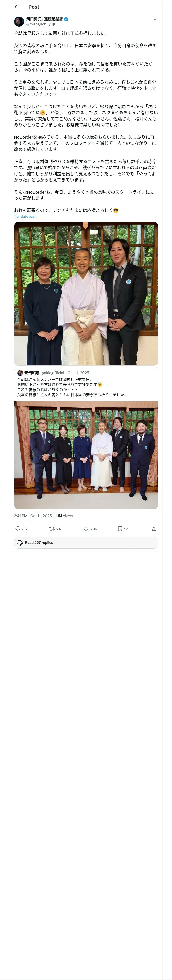Click the back arrow icon
This screenshot has width=172, height=980.
pyautogui.click(x=17, y=7)
